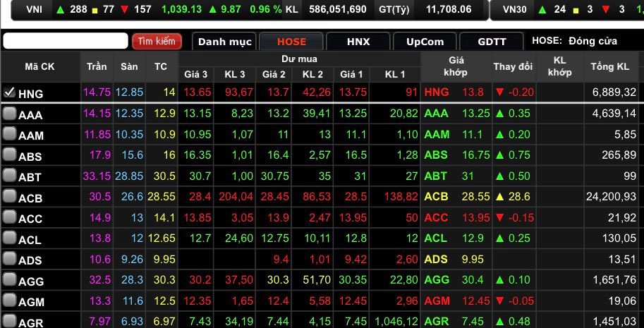The image size is (644, 328).
Task: Open the ACB matched-price ticker link
Action: tap(437, 197)
